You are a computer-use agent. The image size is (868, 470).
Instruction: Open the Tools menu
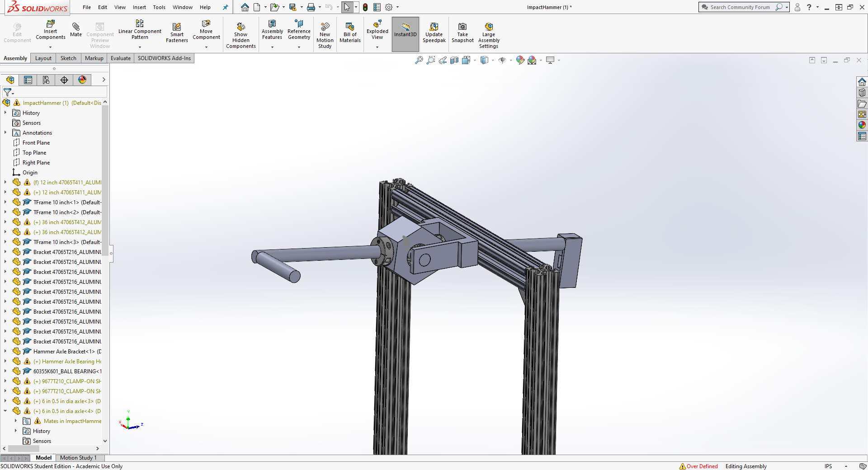pos(159,7)
